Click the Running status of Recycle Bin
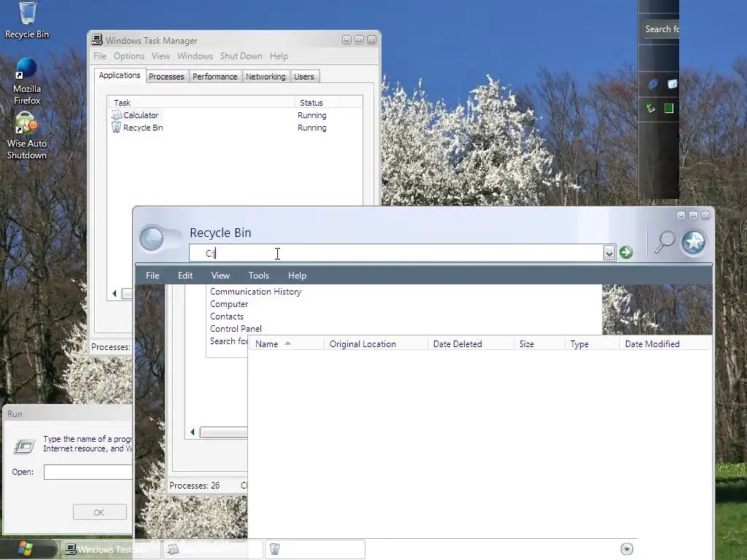Image resolution: width=747 pixels, height=560 pixels. coord(311,128)
